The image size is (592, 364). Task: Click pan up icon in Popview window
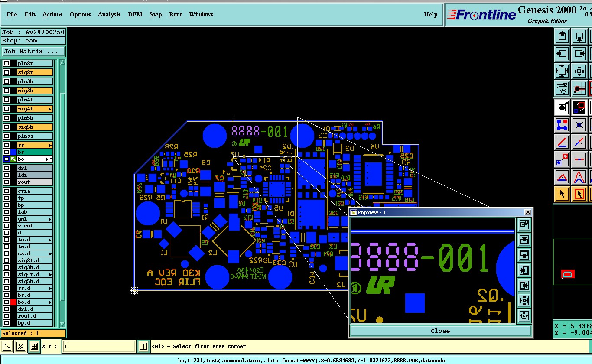tap(524, 240)
